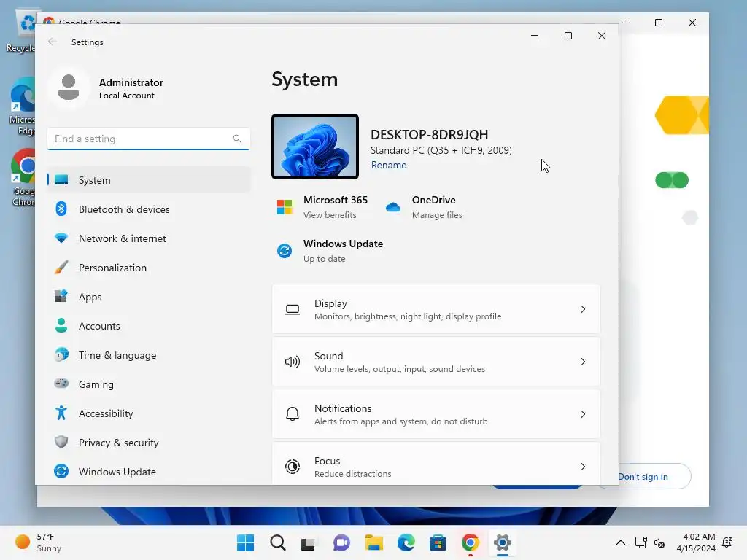Select System in the sidebar
Screen dimensions: 747x560
tap(148, 180)
